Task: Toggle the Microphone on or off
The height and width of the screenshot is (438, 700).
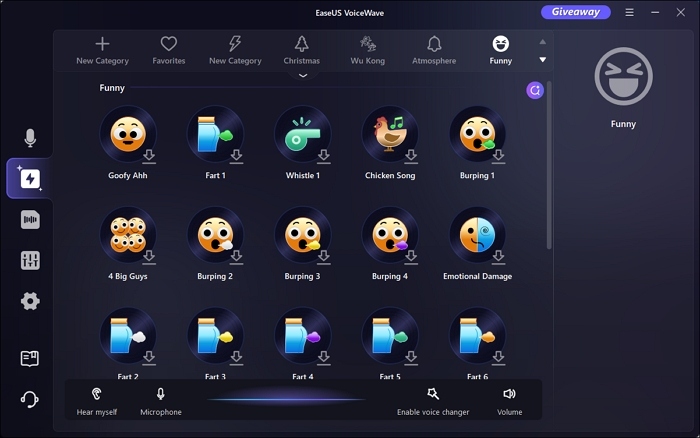Action: tap(161, 399)
